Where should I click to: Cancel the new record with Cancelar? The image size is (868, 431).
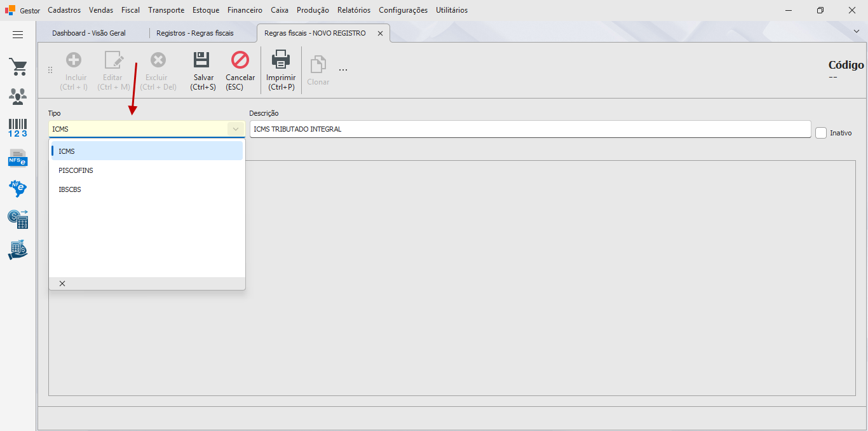pos(240,71)
